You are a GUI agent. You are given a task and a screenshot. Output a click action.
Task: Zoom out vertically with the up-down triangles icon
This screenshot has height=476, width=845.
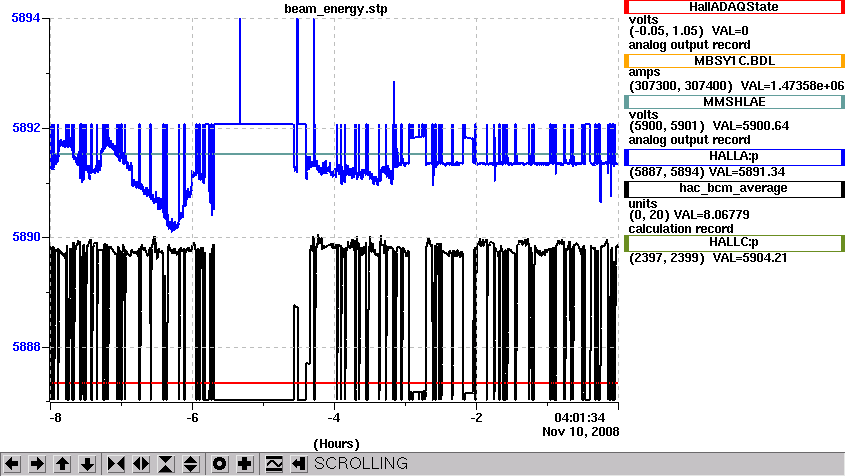(191, 464)
